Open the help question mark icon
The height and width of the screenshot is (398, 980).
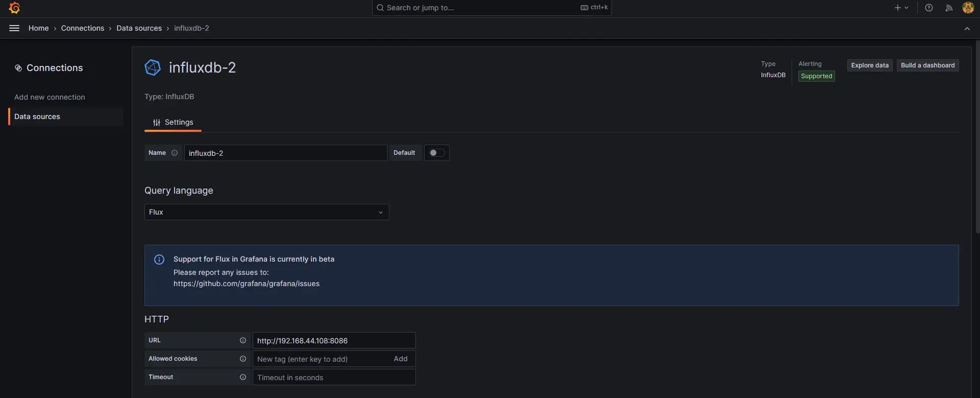(929, 8)
